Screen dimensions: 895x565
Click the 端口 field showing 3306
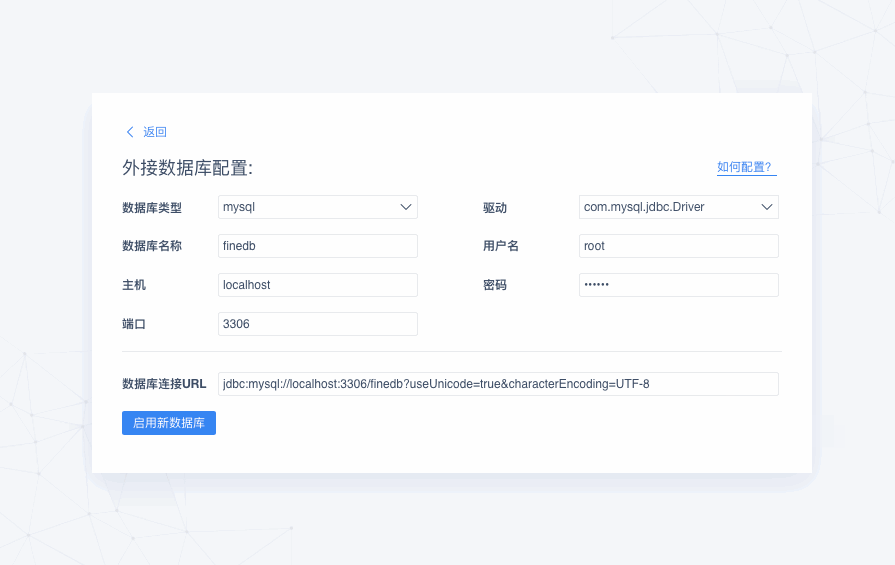point(318,324)
